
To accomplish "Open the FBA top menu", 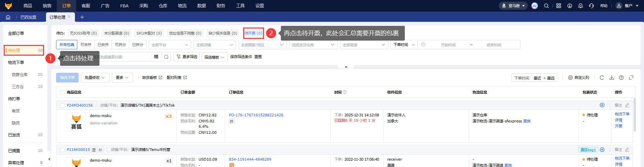I will pyautogui.click(x=124, y=6).
